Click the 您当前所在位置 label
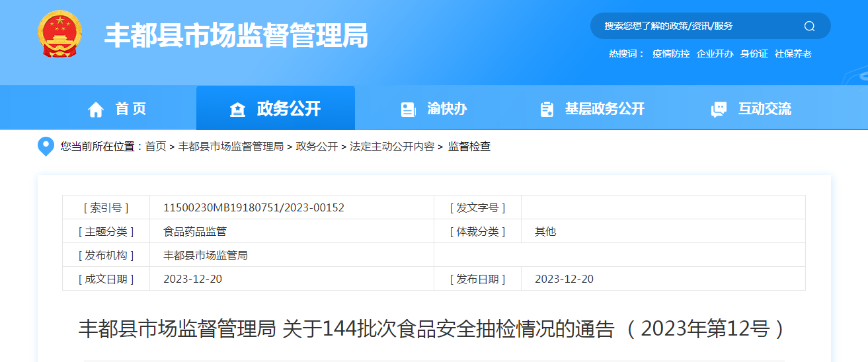 100,146
